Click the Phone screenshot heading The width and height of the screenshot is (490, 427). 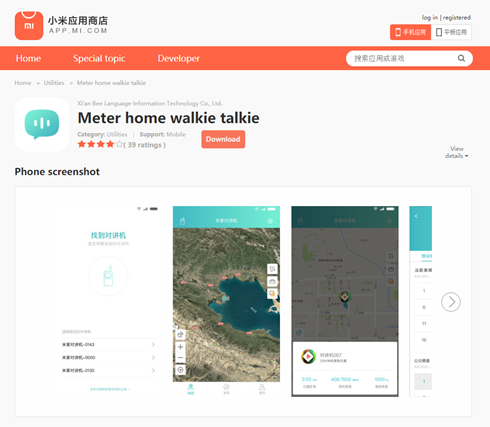57,172
